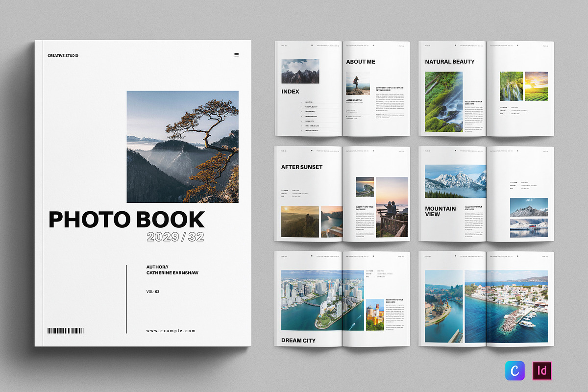Click the small waterfall photo beside sunset field
This screenshot has width=588, height=392.
coord(511,87)
